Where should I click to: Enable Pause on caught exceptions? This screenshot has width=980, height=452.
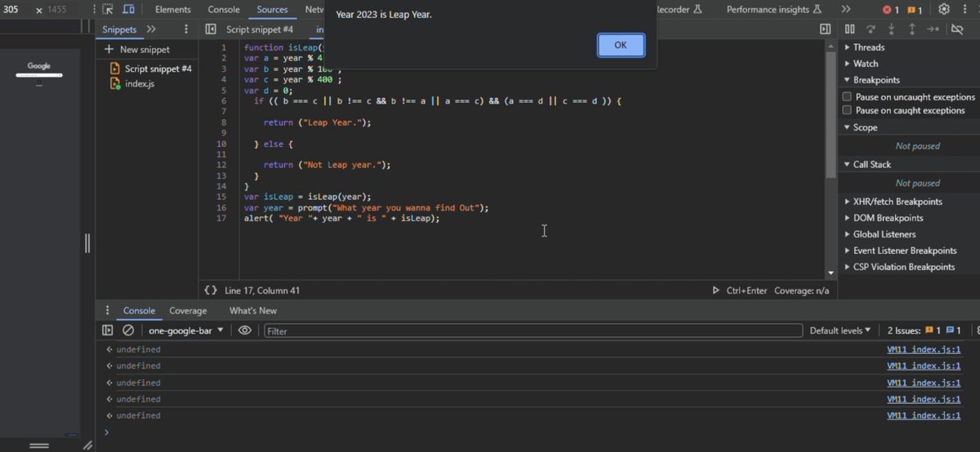point(848,110)
